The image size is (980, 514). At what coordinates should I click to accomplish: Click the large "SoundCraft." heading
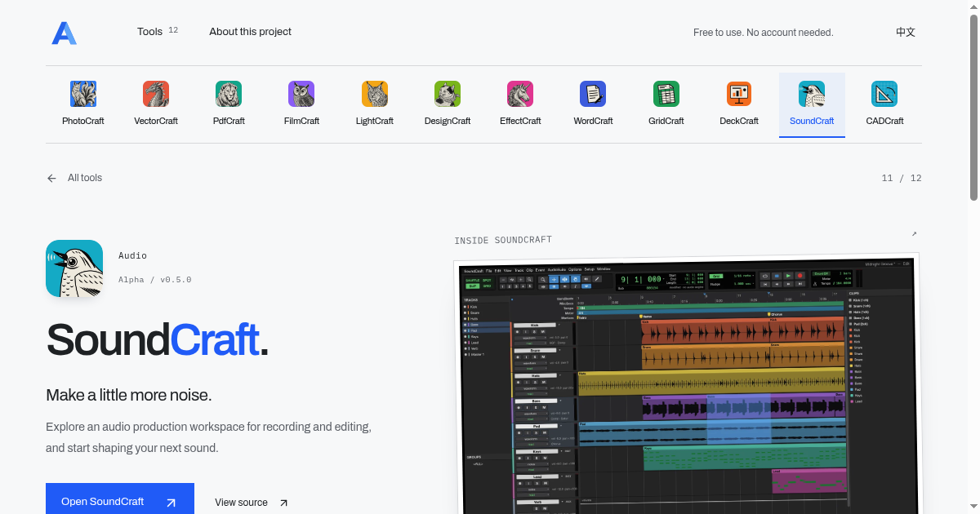click(x=157, y=339)
